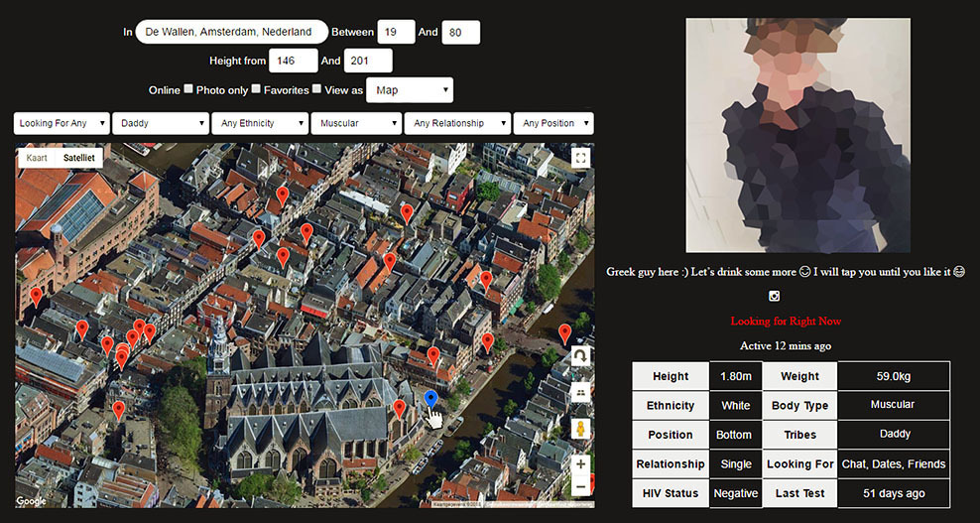The image size is (980, 523).
Task: Open the View as Map dropdown
Action: 409,90
